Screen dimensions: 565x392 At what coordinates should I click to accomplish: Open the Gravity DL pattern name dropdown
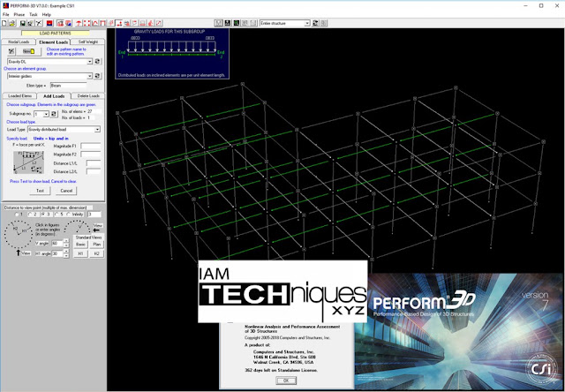90,62
